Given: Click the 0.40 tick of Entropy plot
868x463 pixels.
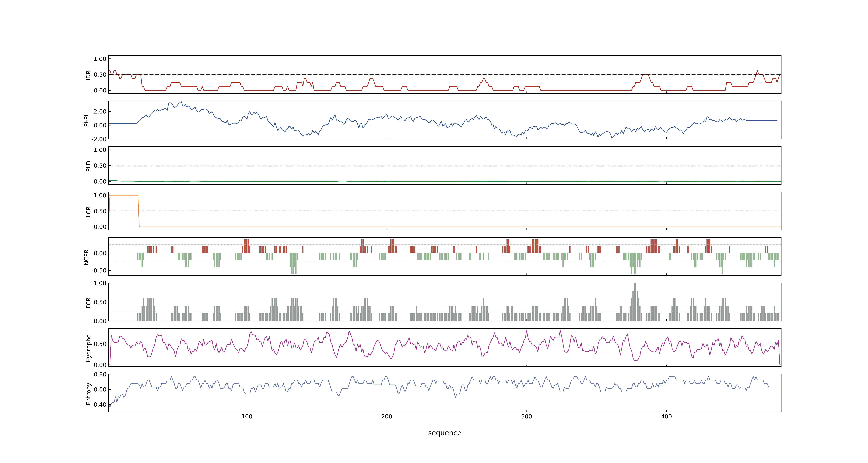Looking at the screenshot, I should (x=100, y=404).
